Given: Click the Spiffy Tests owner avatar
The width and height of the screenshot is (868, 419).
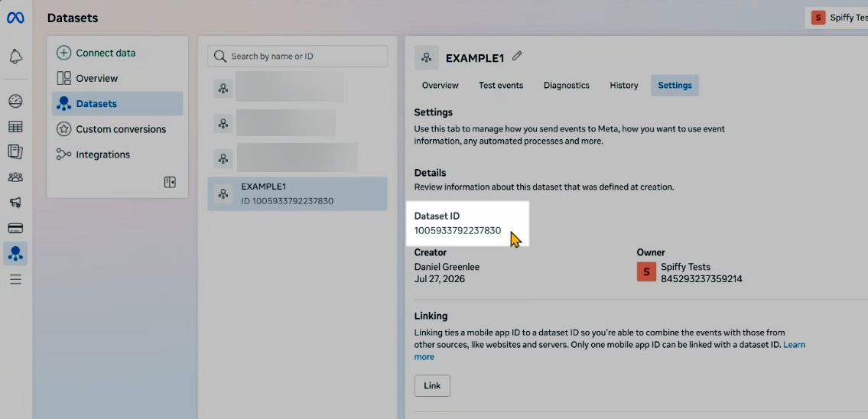Looking at the screenshot, I should [x=646, y=272].
